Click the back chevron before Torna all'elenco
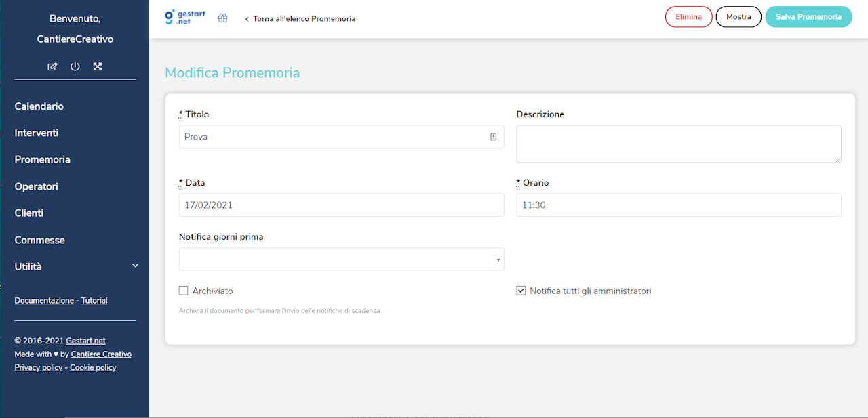This screenshot has width=868, height=418. [245, 19]
